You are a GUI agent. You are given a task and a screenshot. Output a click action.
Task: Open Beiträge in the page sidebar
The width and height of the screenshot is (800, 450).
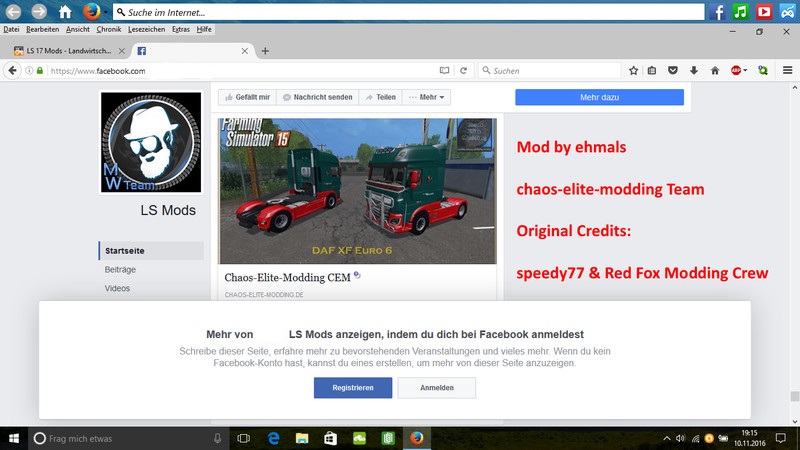point(120,269)
